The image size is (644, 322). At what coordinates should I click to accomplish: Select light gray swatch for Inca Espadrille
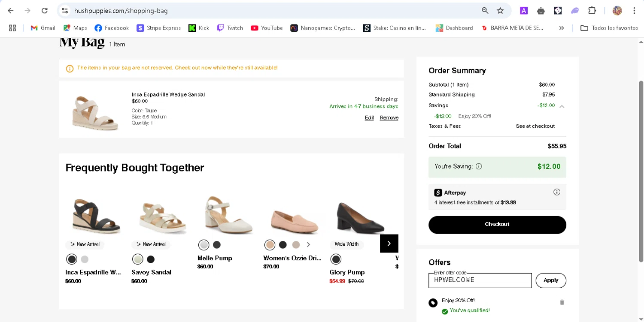[x=85, y=259]
